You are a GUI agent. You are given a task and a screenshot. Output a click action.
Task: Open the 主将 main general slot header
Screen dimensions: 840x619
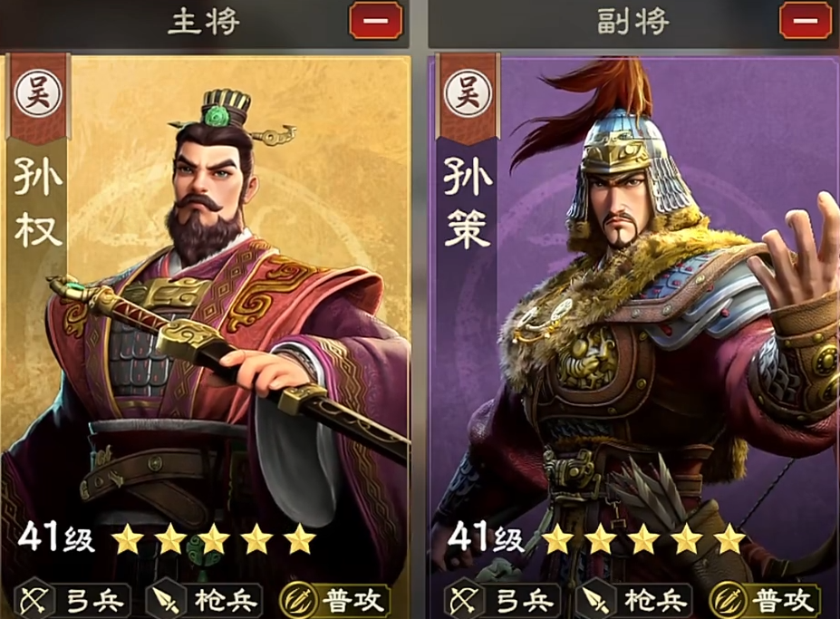(x=204, y=23)
